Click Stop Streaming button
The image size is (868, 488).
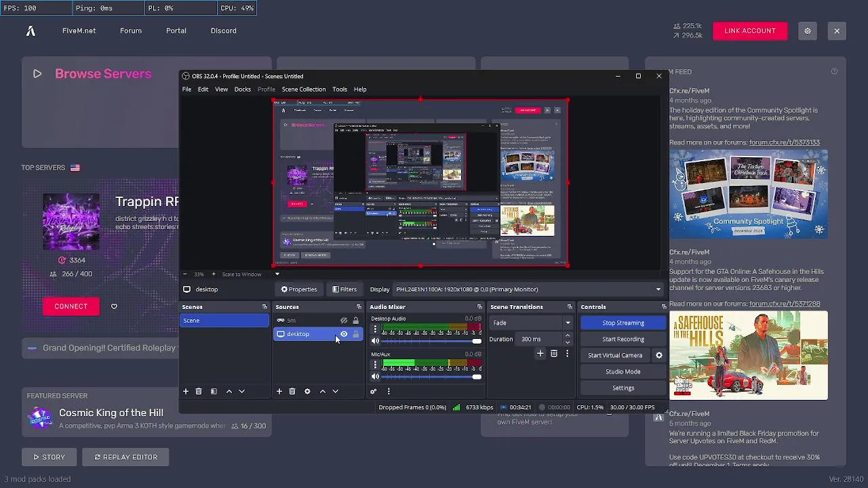623,323
